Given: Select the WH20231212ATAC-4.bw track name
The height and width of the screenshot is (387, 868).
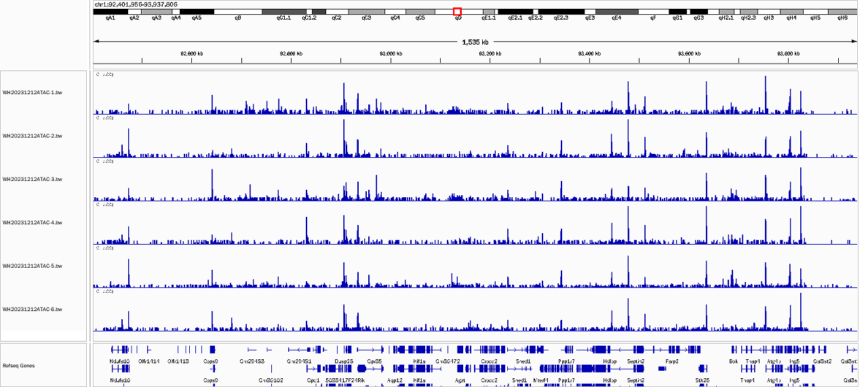Looking at the screenshot, I should click(x=33, y=223).
